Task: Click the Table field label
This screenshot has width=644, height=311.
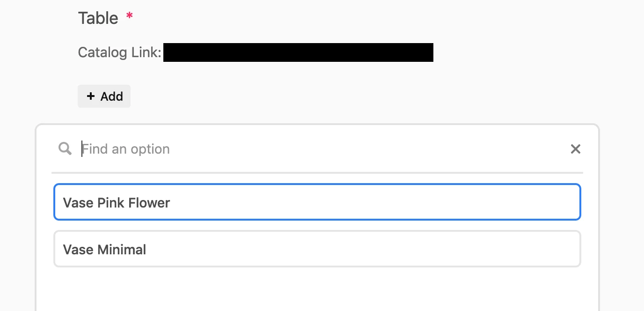Action: click(98, 18)
